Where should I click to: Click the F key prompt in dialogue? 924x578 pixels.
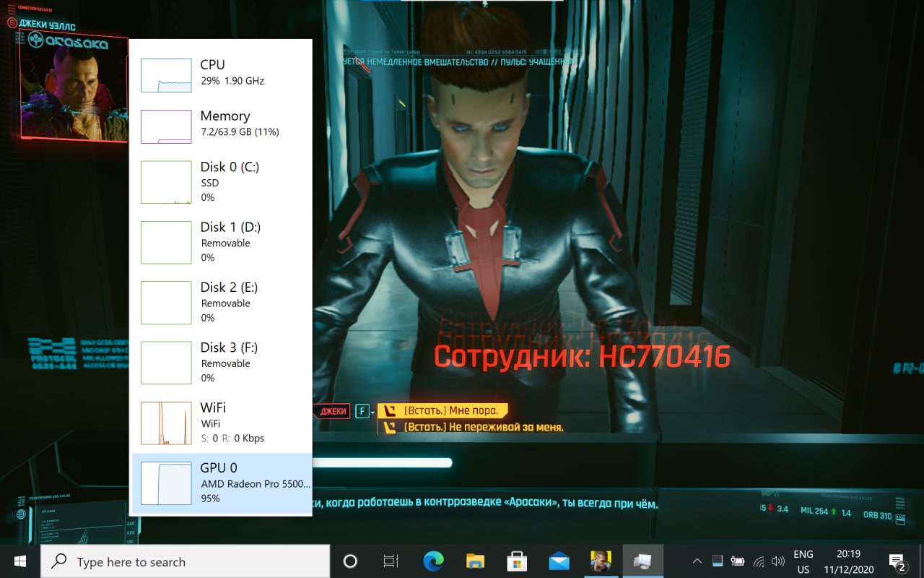tap(362, 411)
